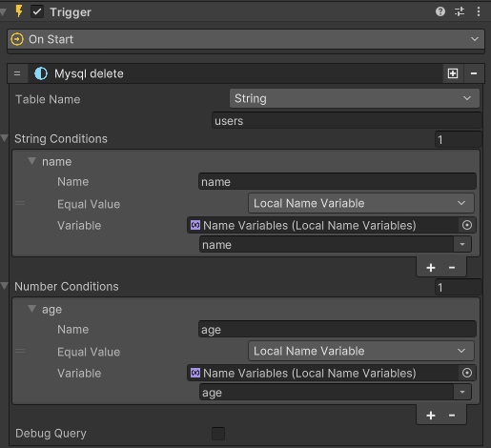The image size is (491, 448).
Task: Remove the Mysql delete instruction with minus icon
Action: click(x=474, y=73)
